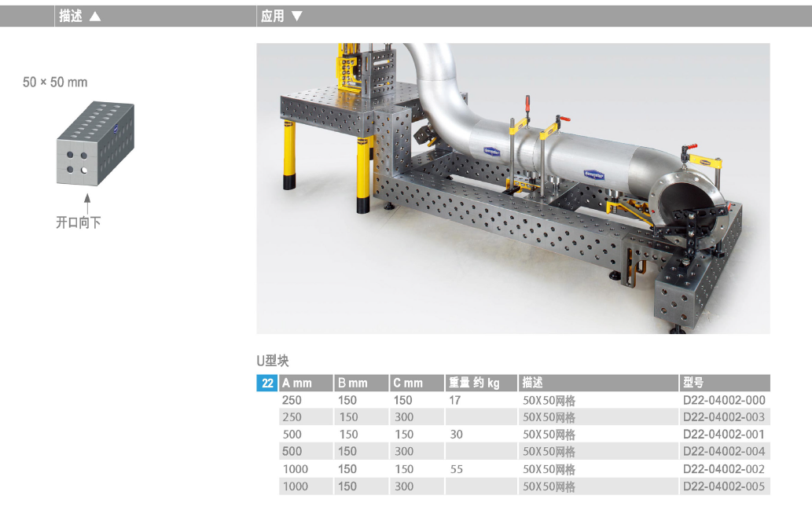Image resolution: width=812 pixels, height=532 pixels.
Task: Click C mm value 300 in the D22-04002-005 row
Action: pos(404,486)
